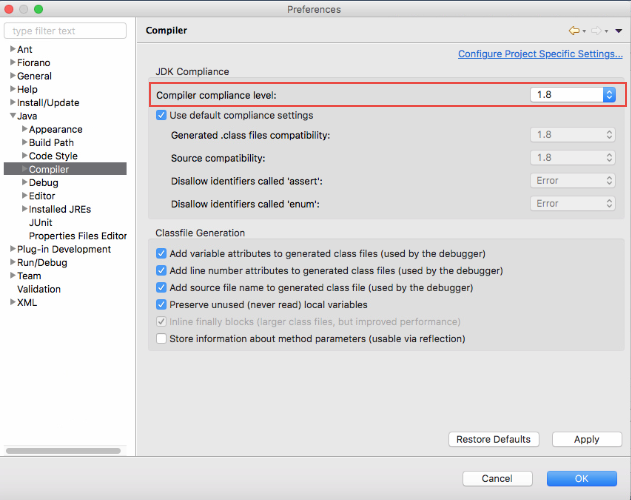
Task: Expand the Installed JREs node
Action: 25,209
